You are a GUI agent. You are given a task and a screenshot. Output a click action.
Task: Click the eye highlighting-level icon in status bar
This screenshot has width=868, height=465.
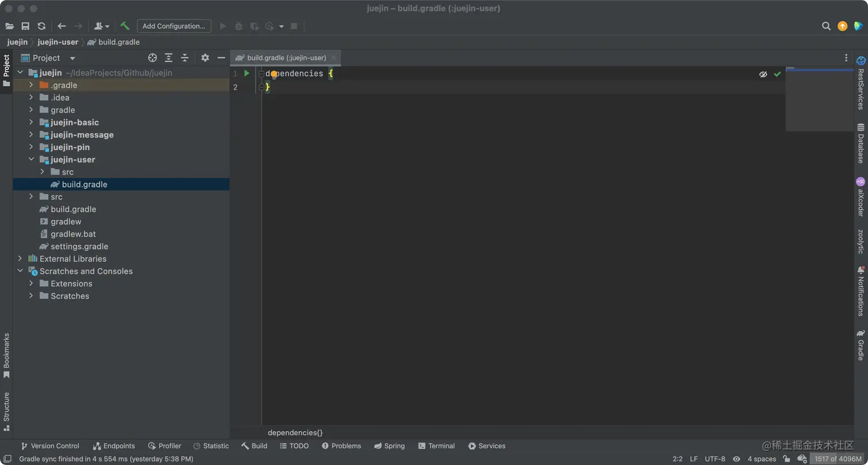pyautogui.click(x=737, y=459)
